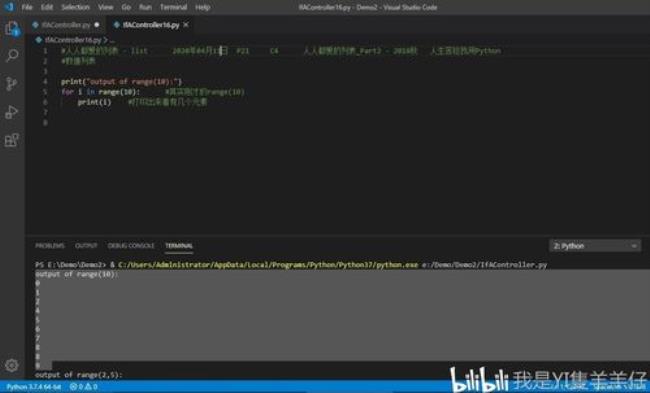650x393 pixels.
Task: Open the Source Control view icon
Action: 12,84
